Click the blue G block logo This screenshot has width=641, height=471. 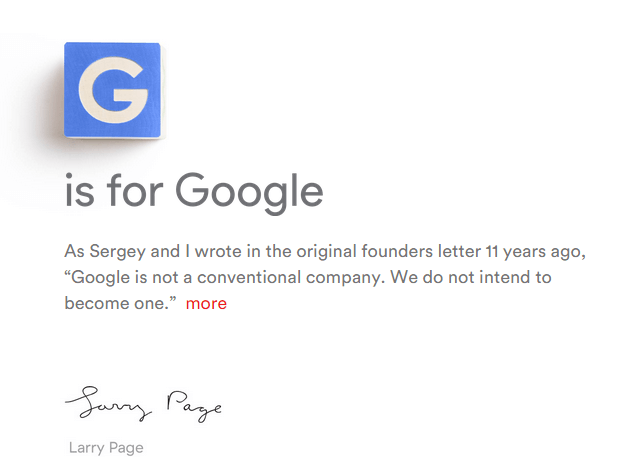coord(112,91)
